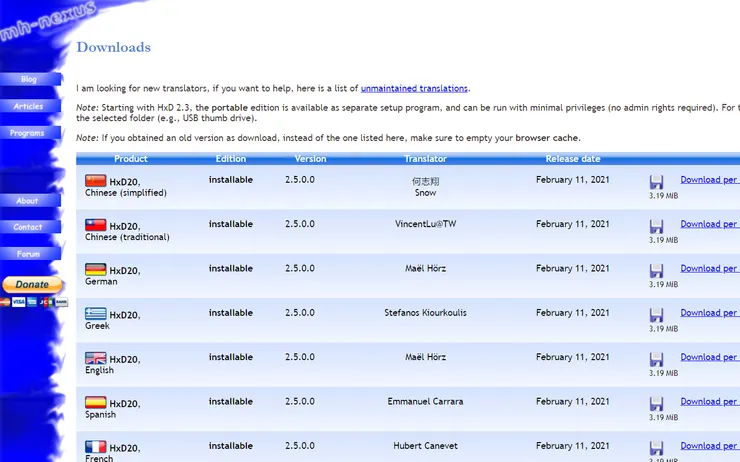Click the mh-nexus site logo

click(47, 21)
